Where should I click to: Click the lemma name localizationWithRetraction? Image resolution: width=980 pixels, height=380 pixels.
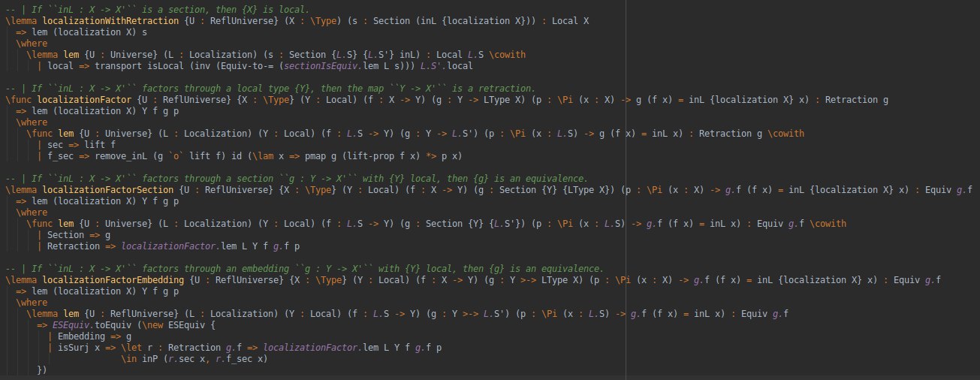[110, 22]
